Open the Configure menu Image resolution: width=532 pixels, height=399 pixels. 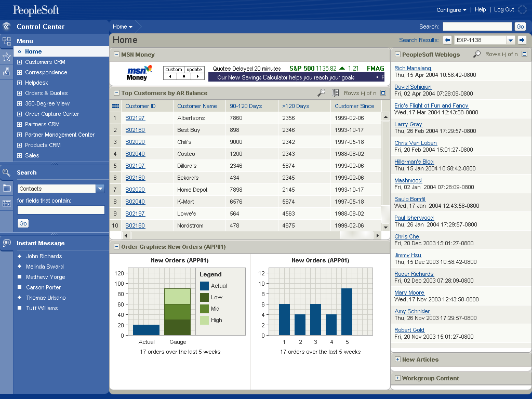[451, 10]
